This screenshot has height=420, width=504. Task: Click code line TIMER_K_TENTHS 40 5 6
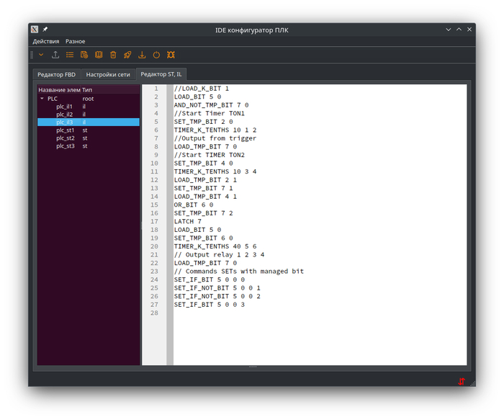(215, 246)
